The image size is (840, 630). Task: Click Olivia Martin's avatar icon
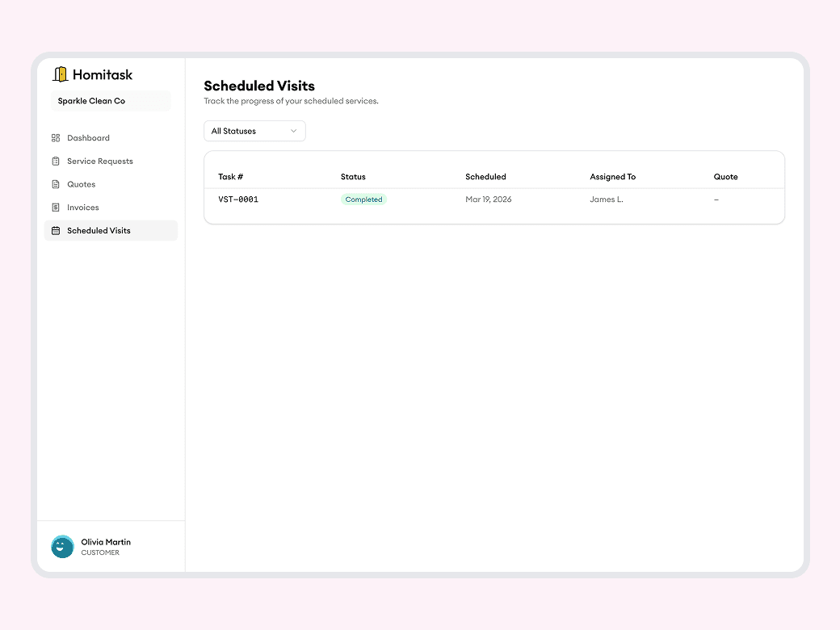62,547
